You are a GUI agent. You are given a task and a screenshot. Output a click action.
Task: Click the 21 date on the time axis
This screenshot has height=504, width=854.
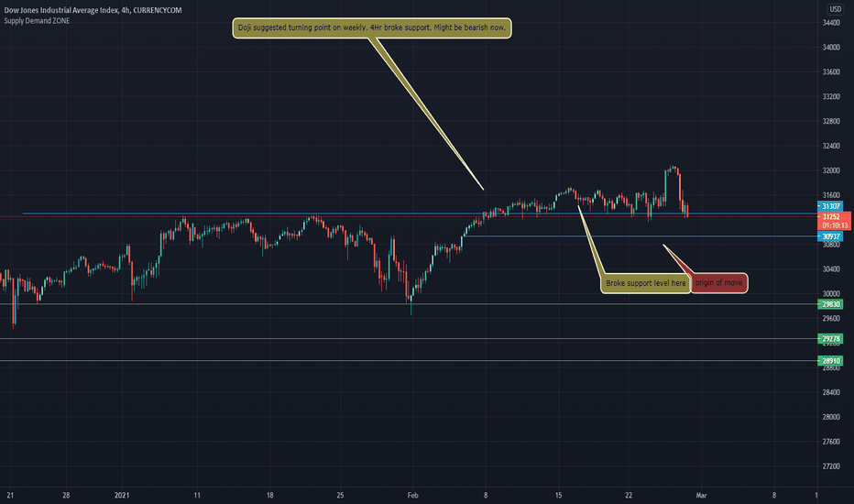[10, 495]
